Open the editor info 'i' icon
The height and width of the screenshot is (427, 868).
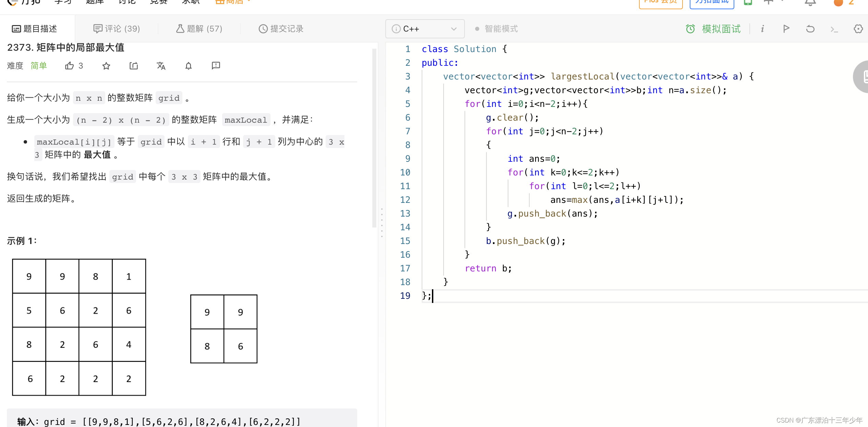(762, 29)
